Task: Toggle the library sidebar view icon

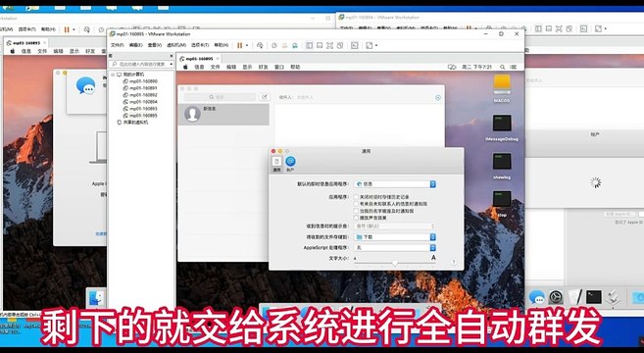Action: [x=310, y=46]
